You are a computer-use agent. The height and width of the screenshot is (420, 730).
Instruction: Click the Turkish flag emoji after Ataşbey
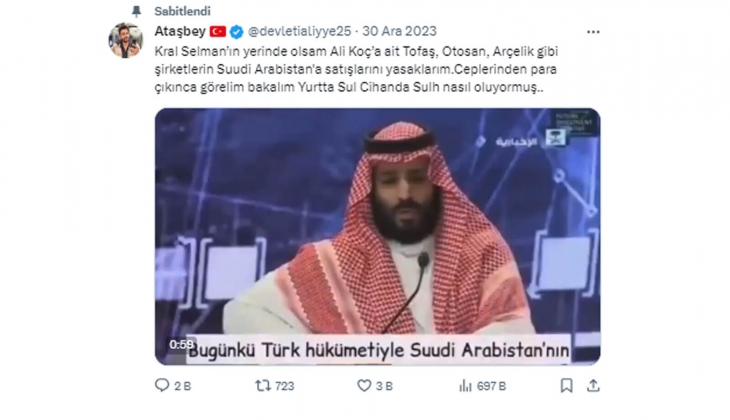point(217,32)
